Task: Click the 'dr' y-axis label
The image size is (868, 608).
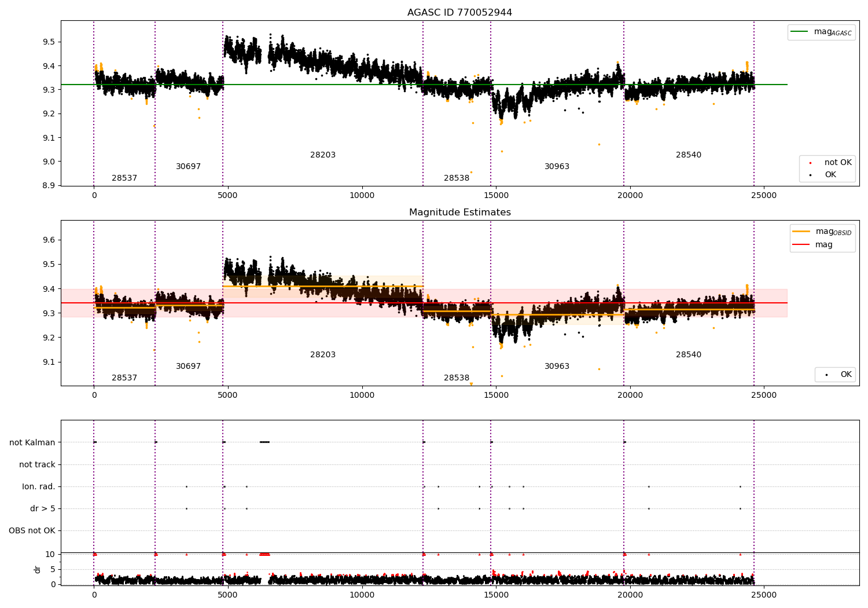Action: click(38, 569)
